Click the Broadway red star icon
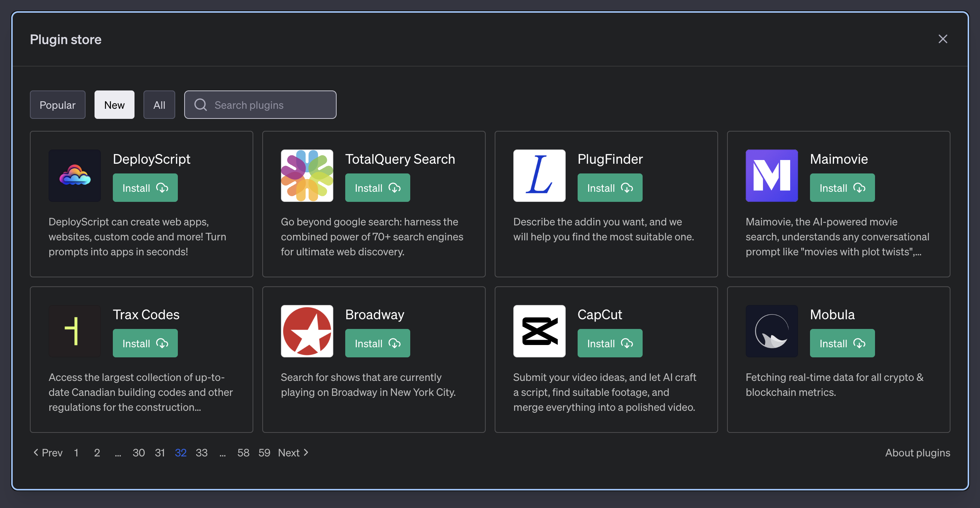 tap(307, 331)
